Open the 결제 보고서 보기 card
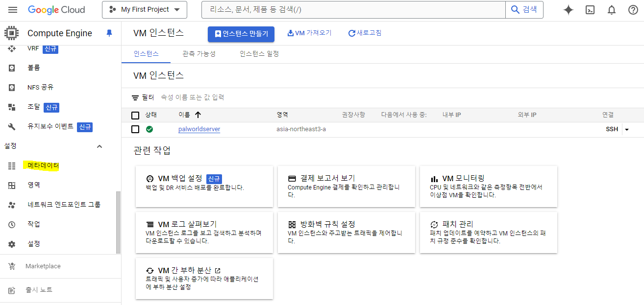The image size is (644, 305). [x=347, y=187]
